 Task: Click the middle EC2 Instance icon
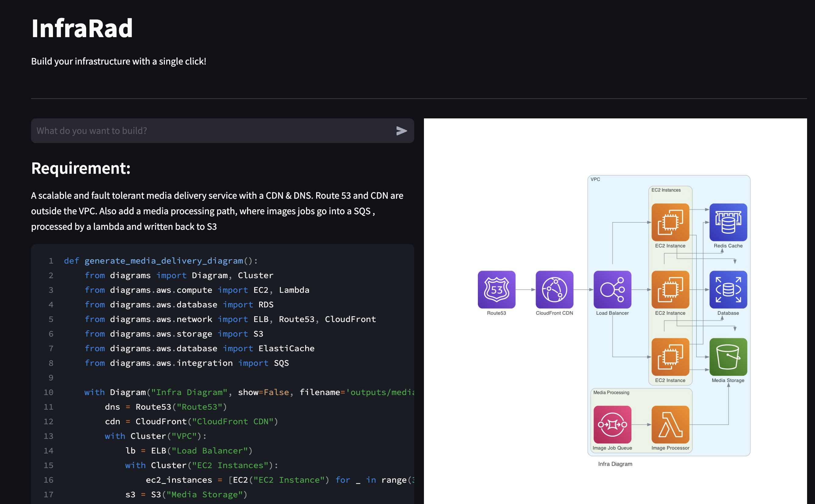(670, 289)
